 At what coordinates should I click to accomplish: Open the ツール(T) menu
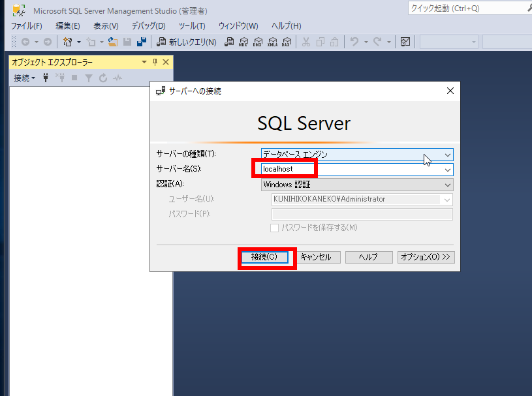[192, 25]
